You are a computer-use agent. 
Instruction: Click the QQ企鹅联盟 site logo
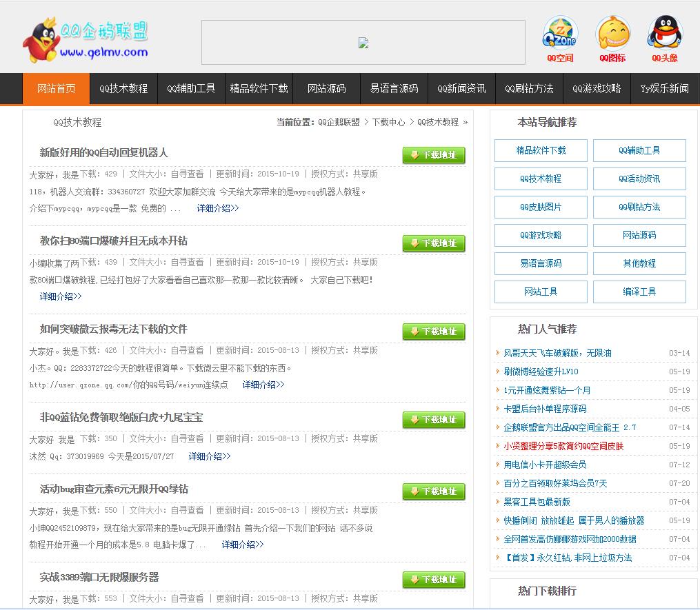pos(86,40)
